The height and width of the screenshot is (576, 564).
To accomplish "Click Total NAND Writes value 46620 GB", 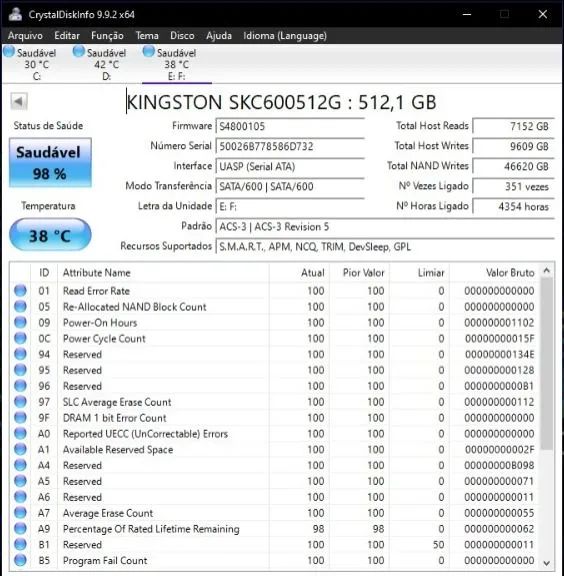I will point(513,166).
